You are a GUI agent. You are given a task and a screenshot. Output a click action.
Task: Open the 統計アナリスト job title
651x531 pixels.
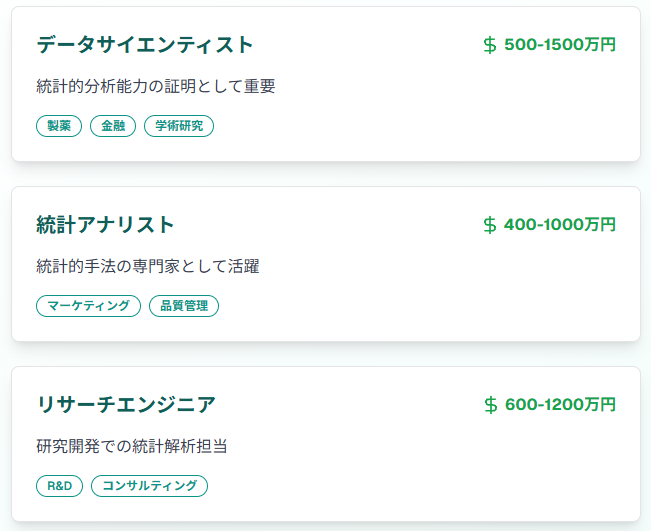click(105, 225)
